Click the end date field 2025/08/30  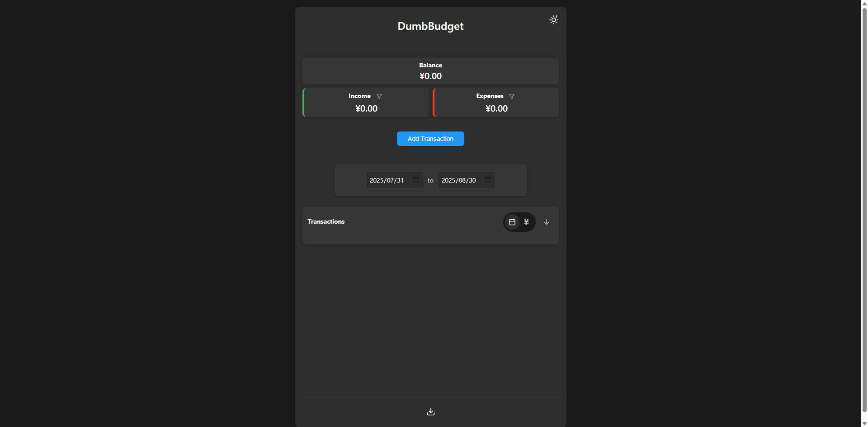click(466, 180)
